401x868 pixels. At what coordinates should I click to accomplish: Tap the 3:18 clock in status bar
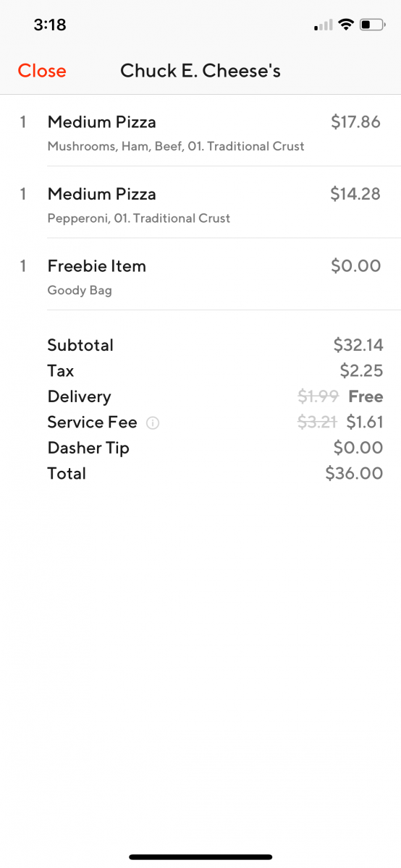pyautogui.click(x=50, y=25)
